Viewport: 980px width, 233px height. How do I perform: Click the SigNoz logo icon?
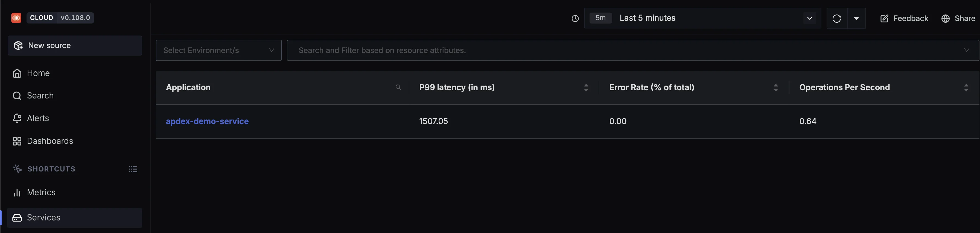(x=16, y=18)
